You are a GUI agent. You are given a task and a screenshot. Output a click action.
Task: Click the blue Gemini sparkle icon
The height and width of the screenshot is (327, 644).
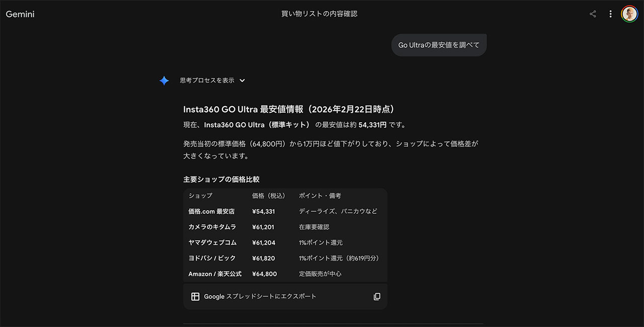[164, 80]
